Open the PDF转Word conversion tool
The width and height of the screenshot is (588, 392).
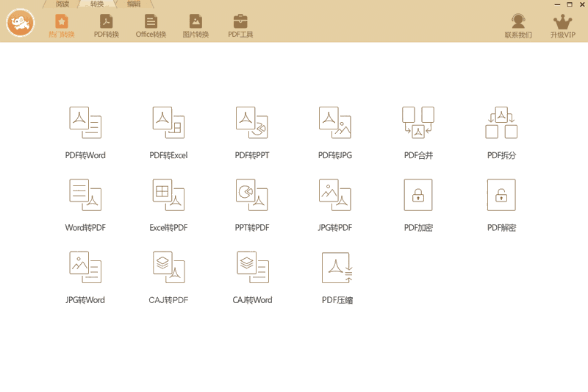pyautogui.click(x=85, y=124)
